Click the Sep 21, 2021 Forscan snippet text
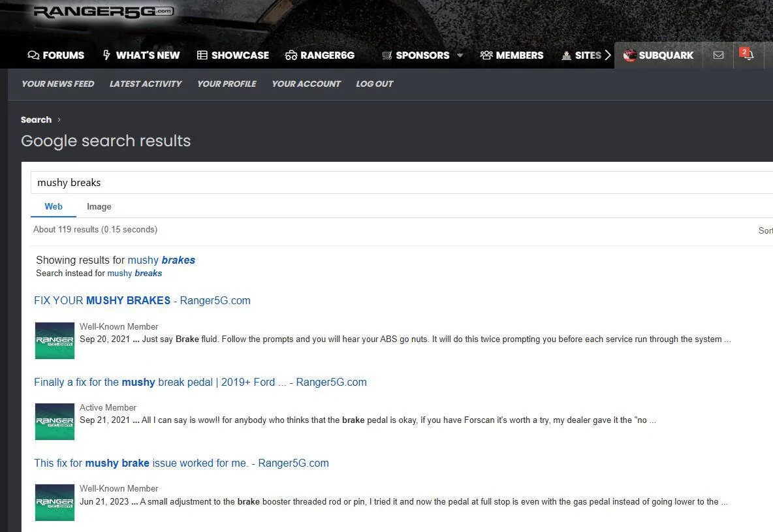773x532 pixels. [x=368, y=420]
